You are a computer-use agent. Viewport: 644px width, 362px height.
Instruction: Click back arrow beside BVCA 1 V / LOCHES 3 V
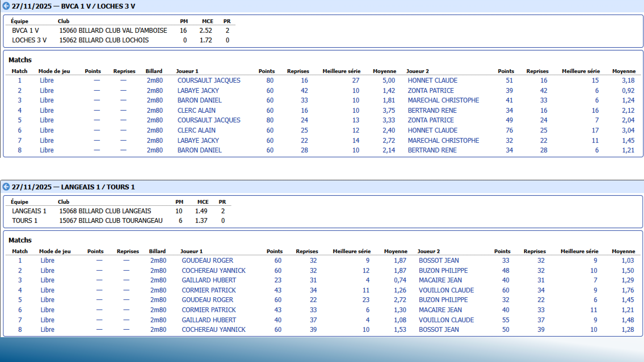tap(6, 6)
